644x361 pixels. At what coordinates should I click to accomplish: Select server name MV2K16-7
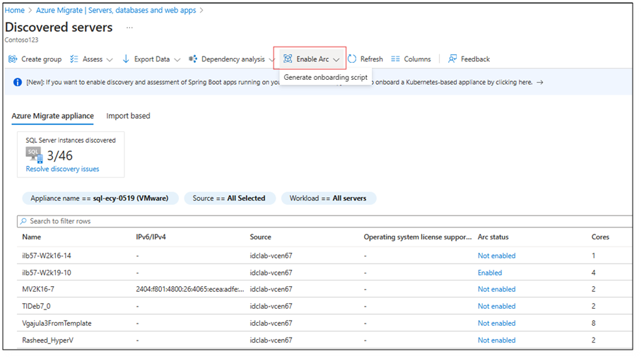point(37,289)
